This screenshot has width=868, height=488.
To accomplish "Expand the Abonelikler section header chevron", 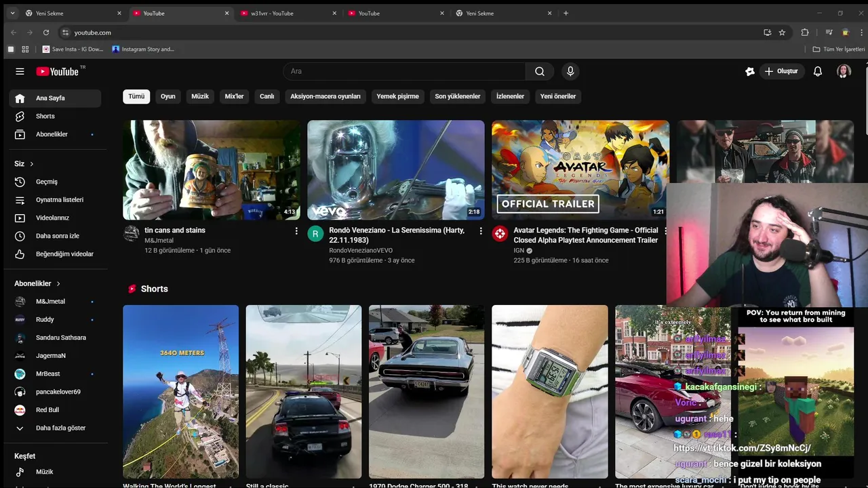I will point(58,283).
